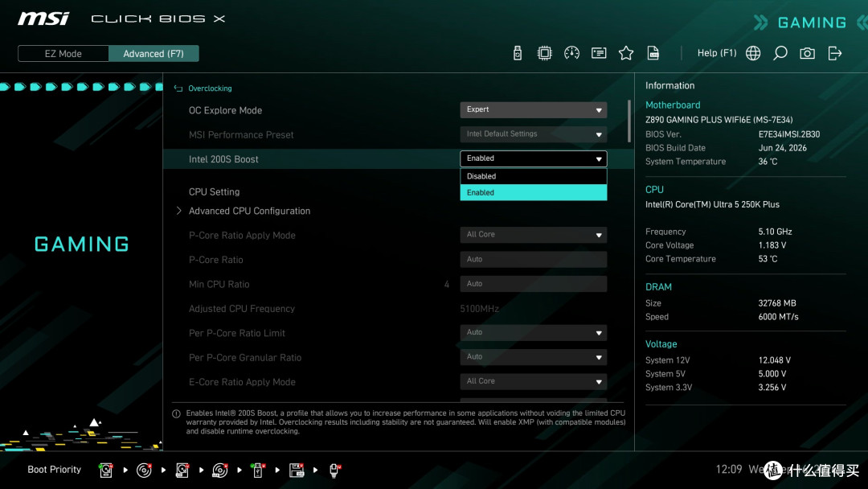
Task: Click the 32768 MB DRAM size value
Action: [x=777, y=303]
